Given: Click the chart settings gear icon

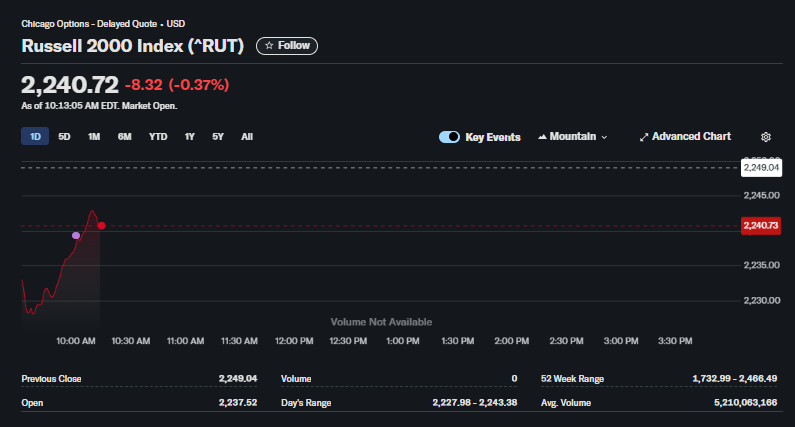Looking at the screenshot, I should [766, 137].
